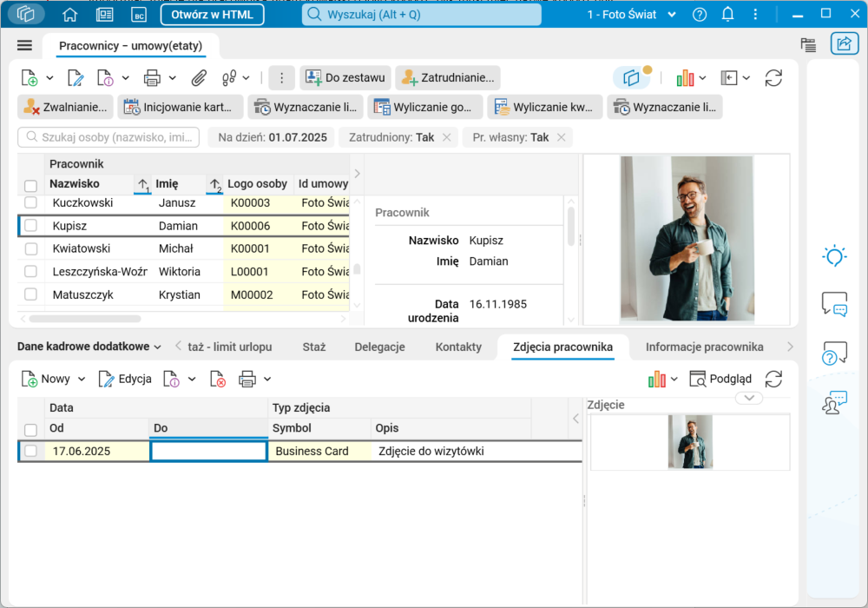The height and width of the screenshot is (608, 868).
Task: Click the BC icon in title bar
Action: (x=139, y=15)
